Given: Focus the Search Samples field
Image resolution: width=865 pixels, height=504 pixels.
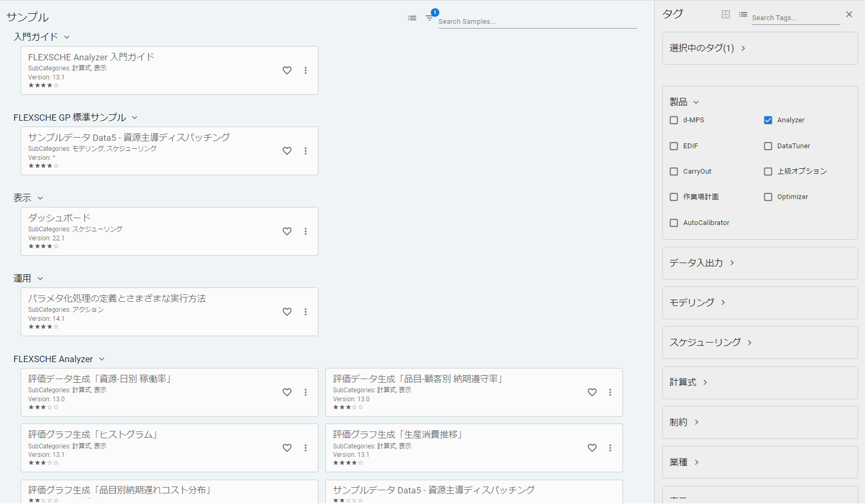Looking at the screenshot, I should pos(538,22).
